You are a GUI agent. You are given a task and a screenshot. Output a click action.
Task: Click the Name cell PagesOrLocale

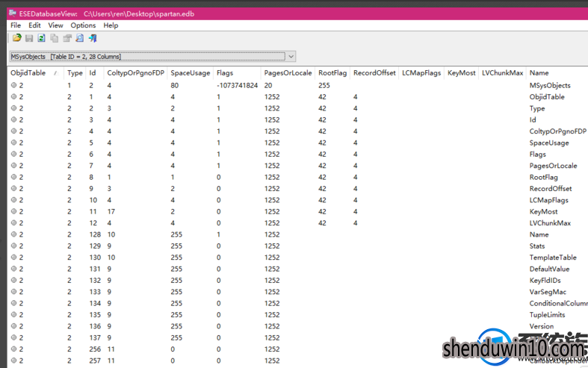pos(553,166)
